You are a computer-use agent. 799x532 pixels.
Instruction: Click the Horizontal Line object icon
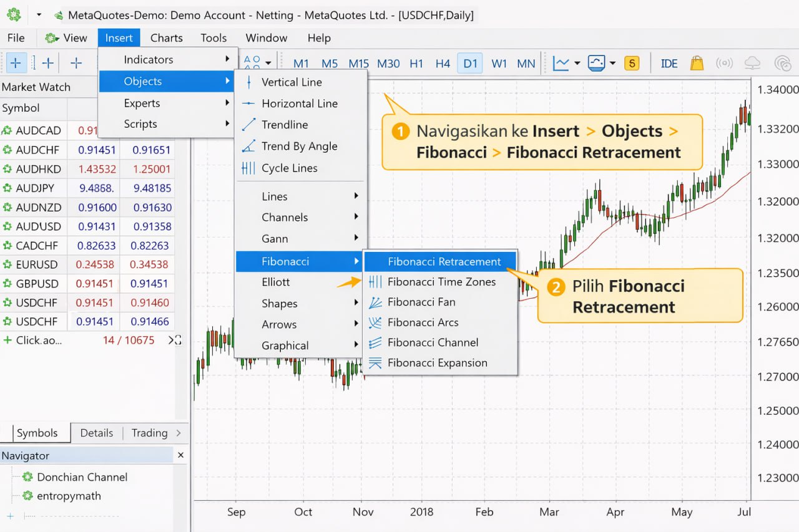click(249, 104)
